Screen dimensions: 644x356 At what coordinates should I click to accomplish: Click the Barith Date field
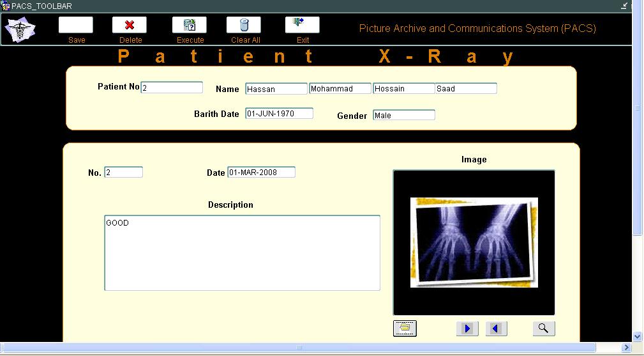tap(280, 114)
